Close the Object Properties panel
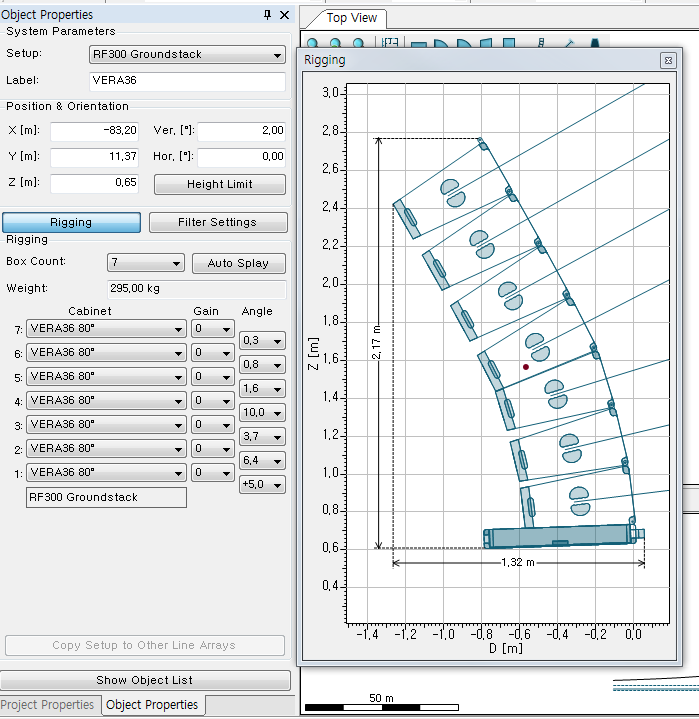This screenshot has width=699, height=719. coord(284,15)
